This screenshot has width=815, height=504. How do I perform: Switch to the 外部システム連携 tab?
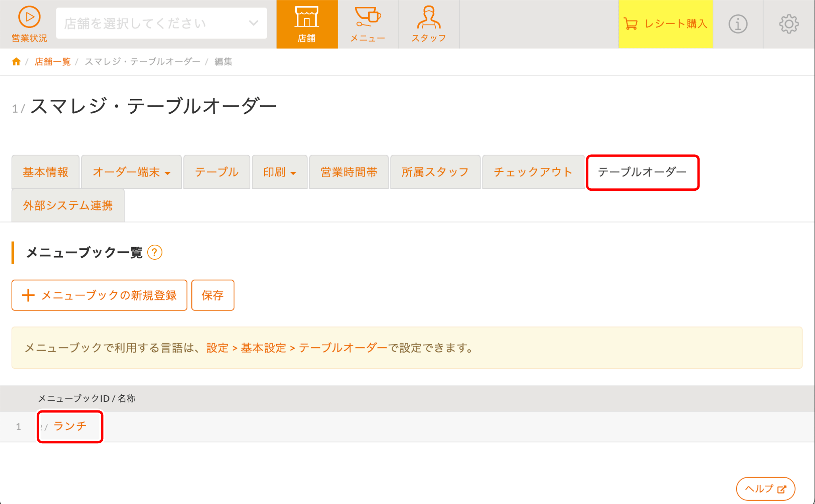pos(68,205)
